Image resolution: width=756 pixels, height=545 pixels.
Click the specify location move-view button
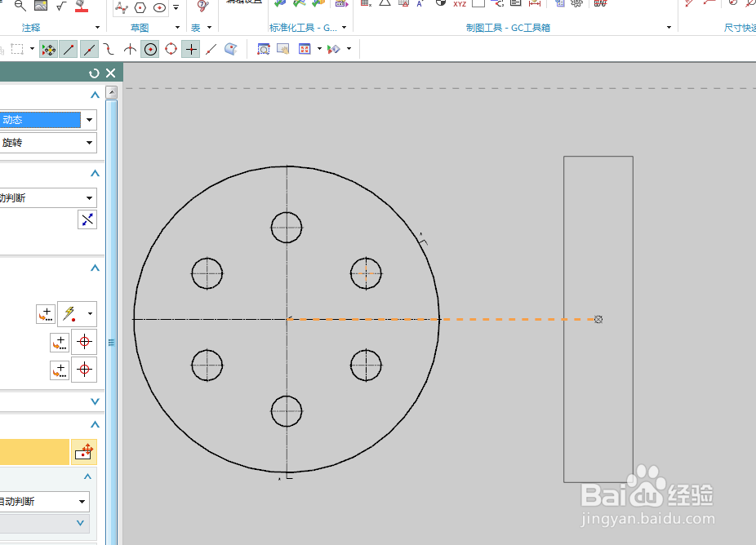[84, 452]
